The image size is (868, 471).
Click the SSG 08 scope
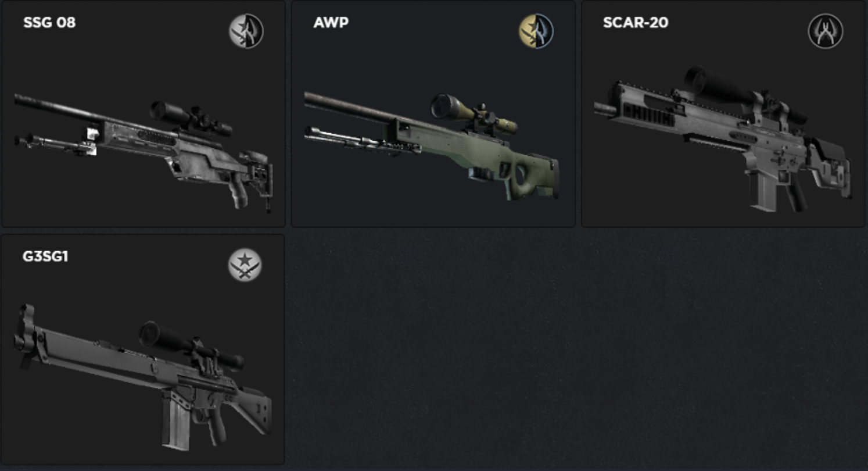(191, 118)
